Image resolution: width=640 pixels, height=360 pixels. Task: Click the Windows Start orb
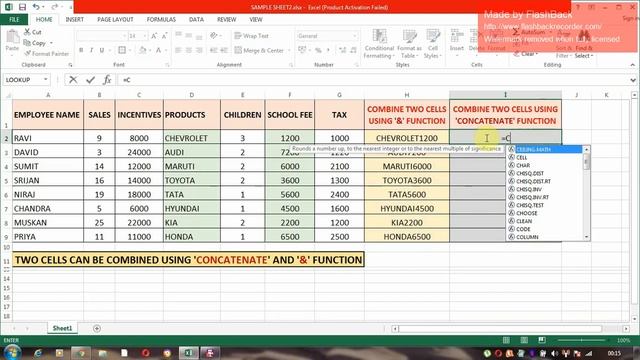pyautogui.click(x=12, y=352)
